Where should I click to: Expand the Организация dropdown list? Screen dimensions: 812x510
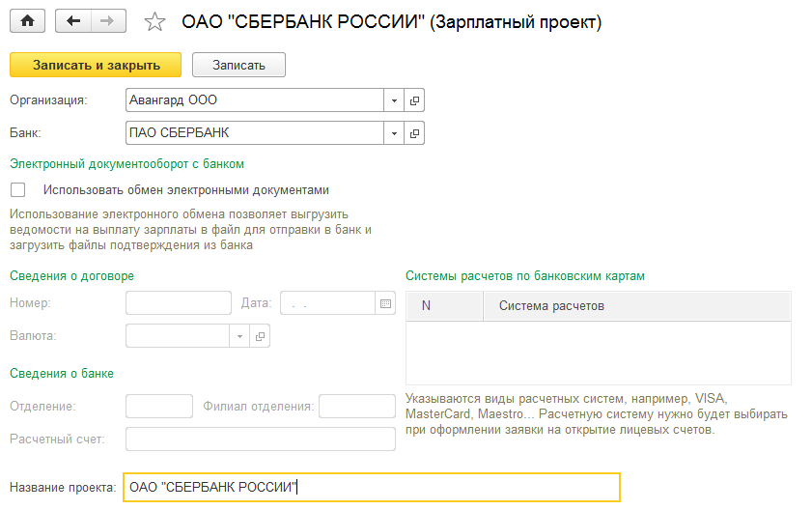coord(394,100)
